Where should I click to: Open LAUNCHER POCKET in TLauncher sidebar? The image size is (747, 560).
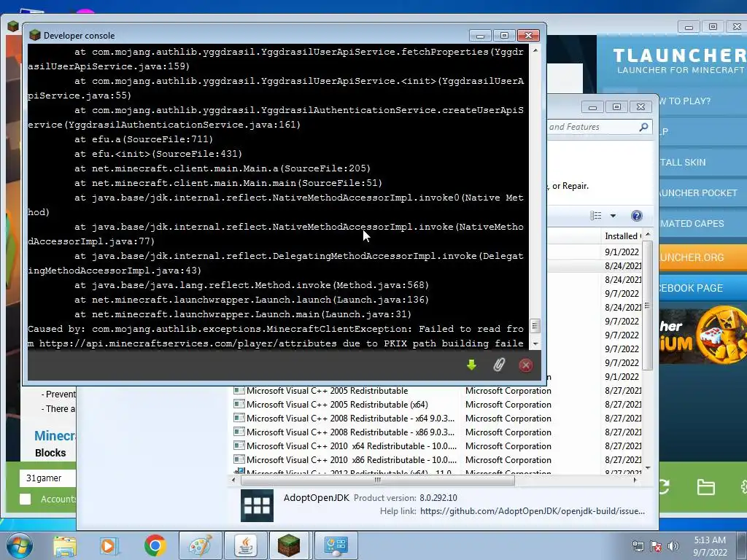click(x=703, y=192)
